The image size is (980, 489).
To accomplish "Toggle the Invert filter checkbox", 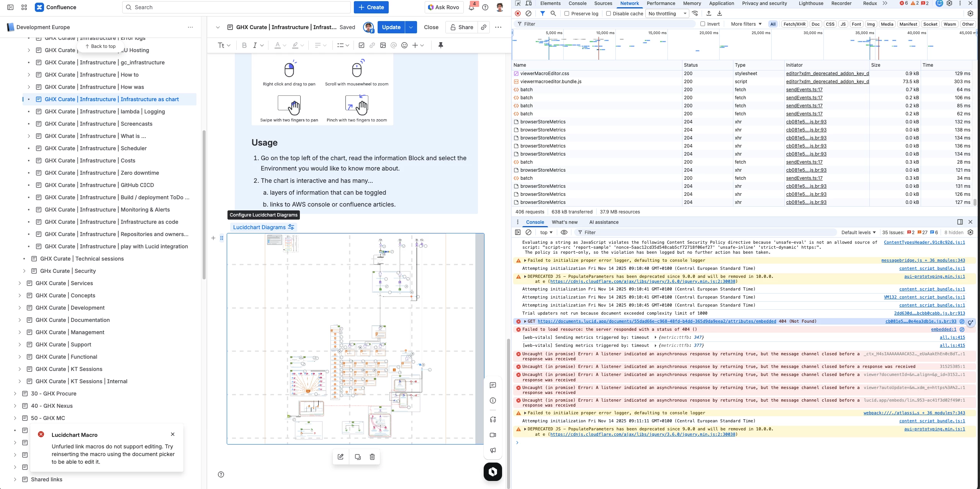I will pyautogui.click(x=703, y=24).
